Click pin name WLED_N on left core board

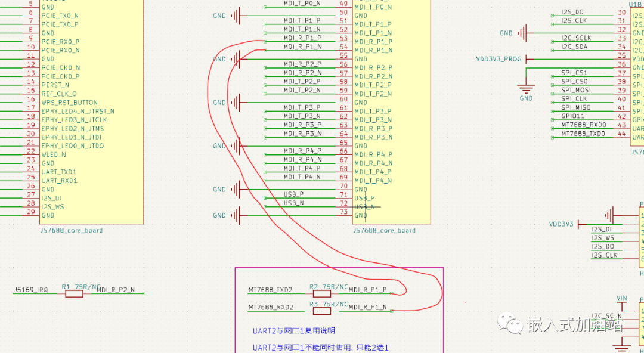coord(54,154)
